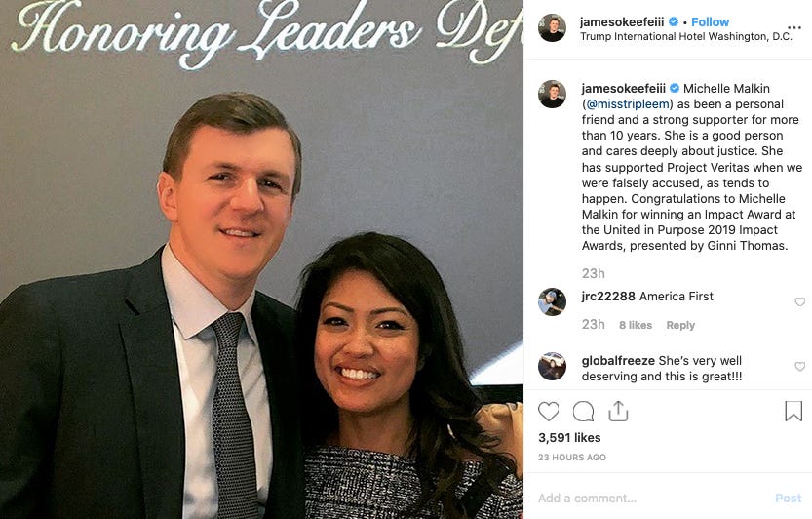This screenshot has width=812, height=519.
Task: Show who gave 3,591 likes
Action: (569, 438)
